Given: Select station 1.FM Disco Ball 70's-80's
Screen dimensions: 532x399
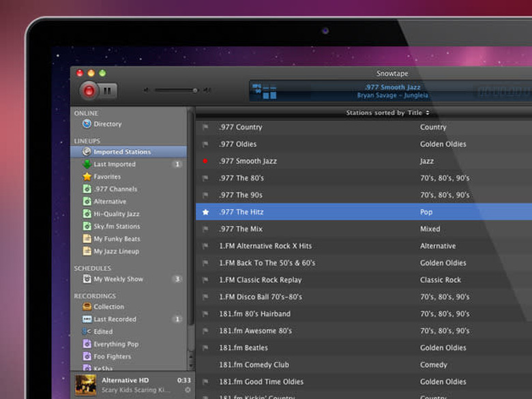Looking at the screenshot, I should click(x=261, y=297).
